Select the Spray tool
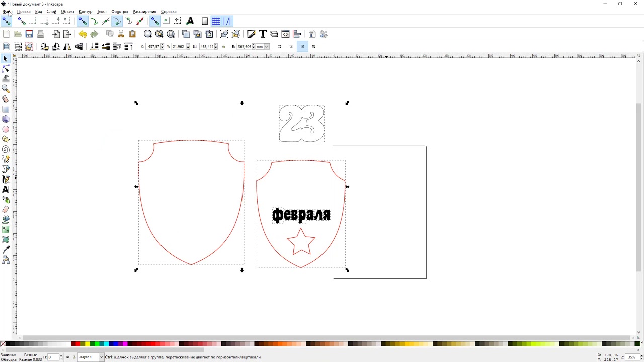The width and height of the screenshot is (644, 362). pyautogui.click(x=6, y=200)
